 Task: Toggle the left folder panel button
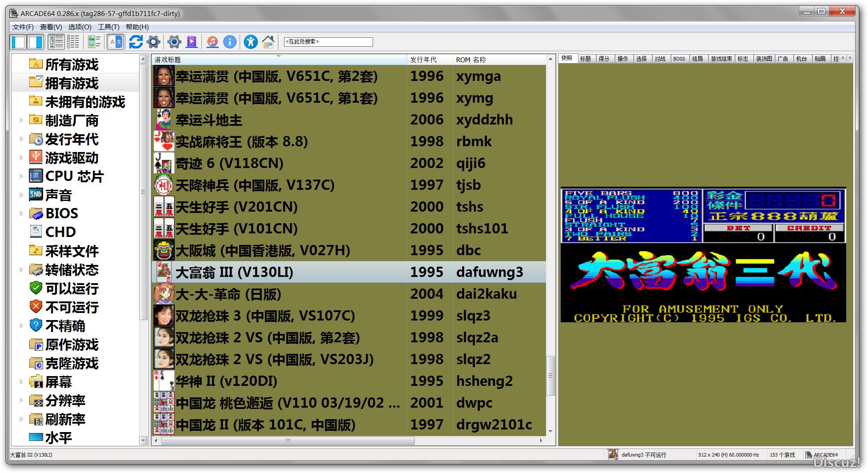[x=19, y=42]
